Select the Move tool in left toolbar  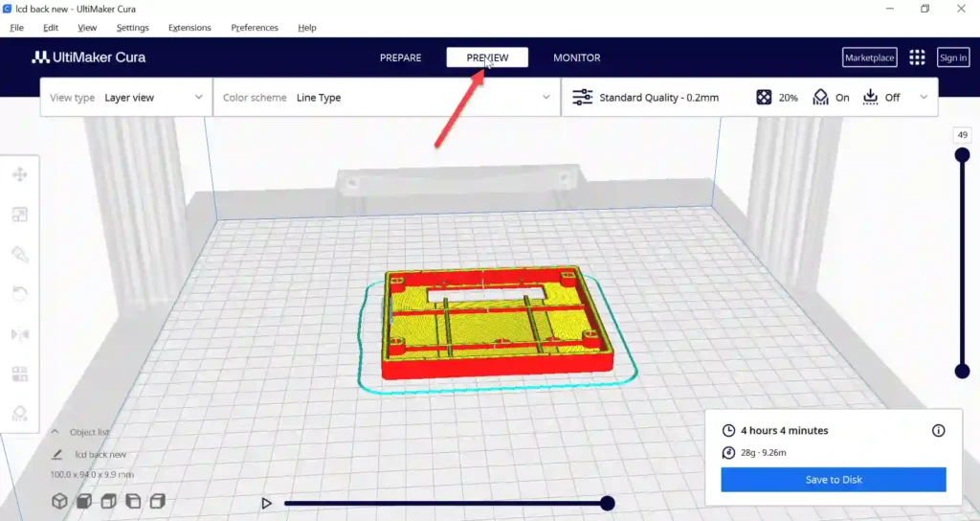(x=19, y=174)
